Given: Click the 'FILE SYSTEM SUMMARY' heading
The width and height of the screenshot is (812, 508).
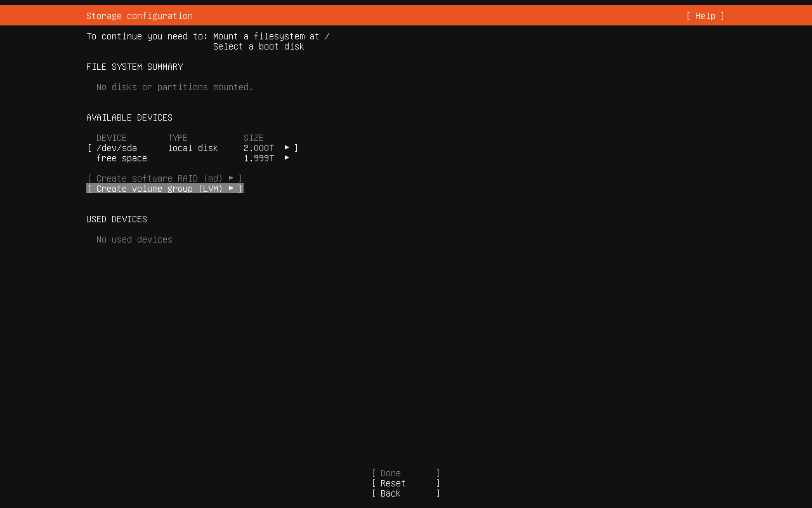Looking at the screenshot, I should (134, 67).
